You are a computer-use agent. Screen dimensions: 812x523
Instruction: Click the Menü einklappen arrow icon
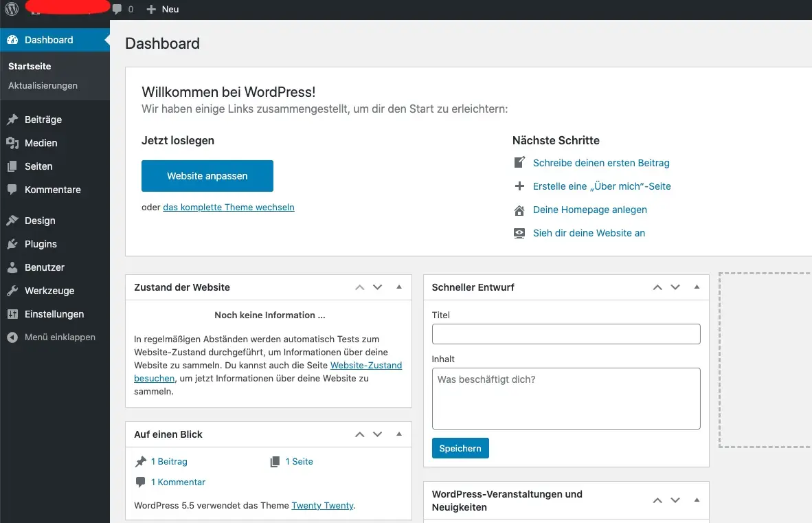coord(12,337)
